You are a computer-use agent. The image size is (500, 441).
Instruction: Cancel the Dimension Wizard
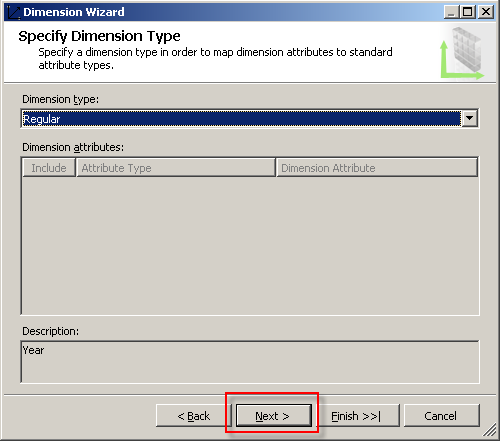pos(442,416)
